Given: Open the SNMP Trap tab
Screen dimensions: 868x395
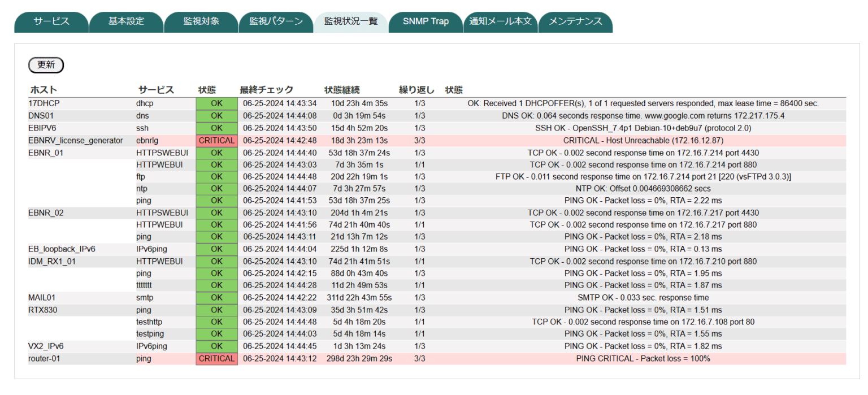Looking at the screenshot, I should (426, 21).
